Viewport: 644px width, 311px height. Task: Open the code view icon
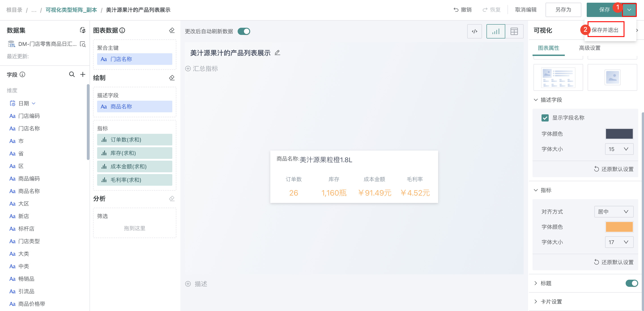(474, 31)
